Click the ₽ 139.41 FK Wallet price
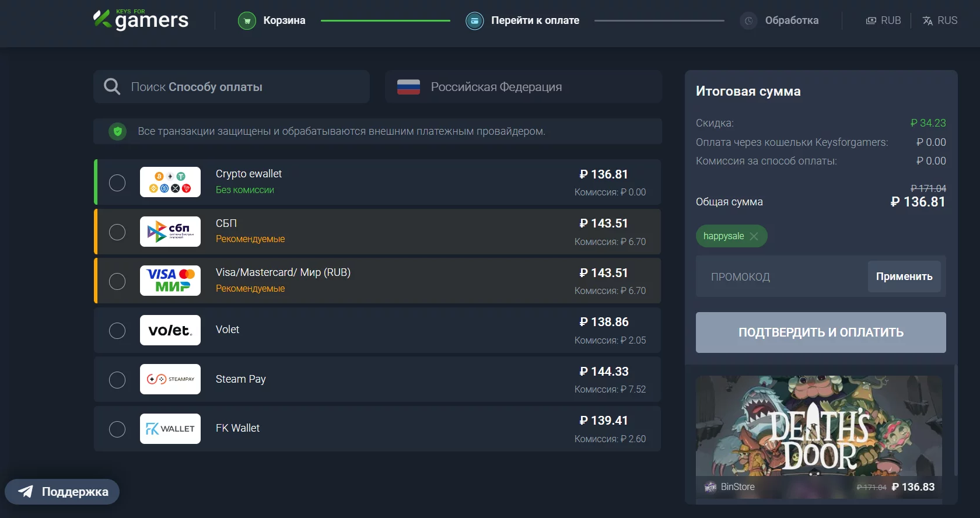 [604, 421]
